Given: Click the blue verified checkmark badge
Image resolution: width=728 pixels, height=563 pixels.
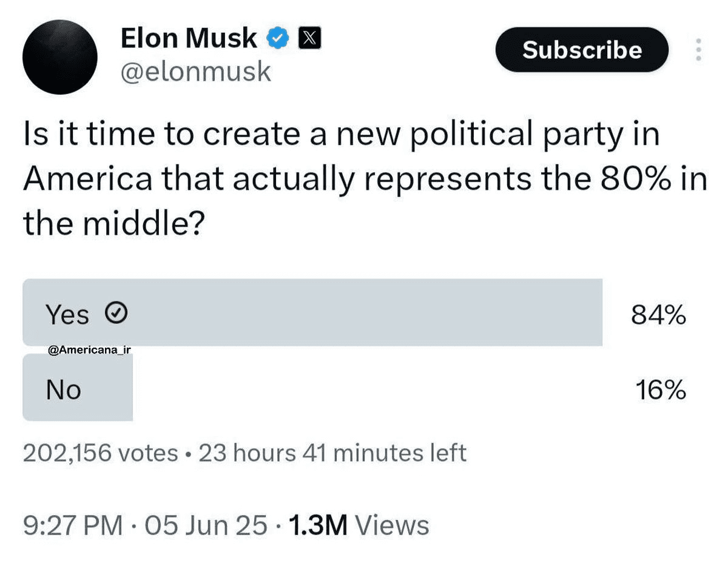Looking at the screenshot, I should point(277,39).
